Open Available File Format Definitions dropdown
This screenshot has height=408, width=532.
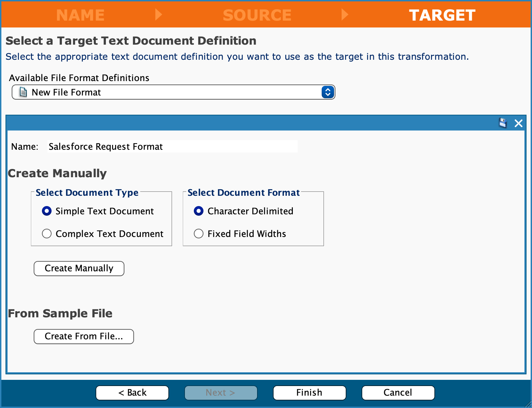[x=173, y=92]
